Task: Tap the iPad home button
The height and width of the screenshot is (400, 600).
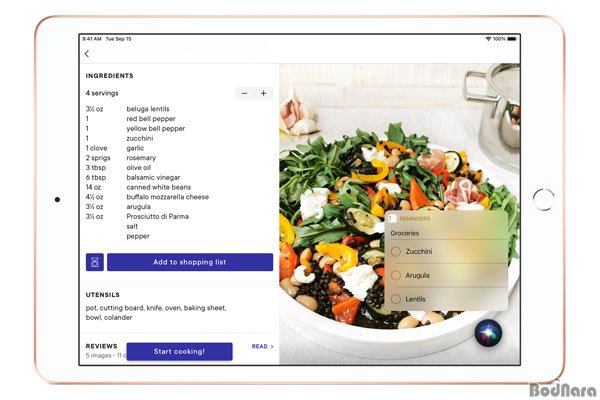Action: [x=543, y=199]
